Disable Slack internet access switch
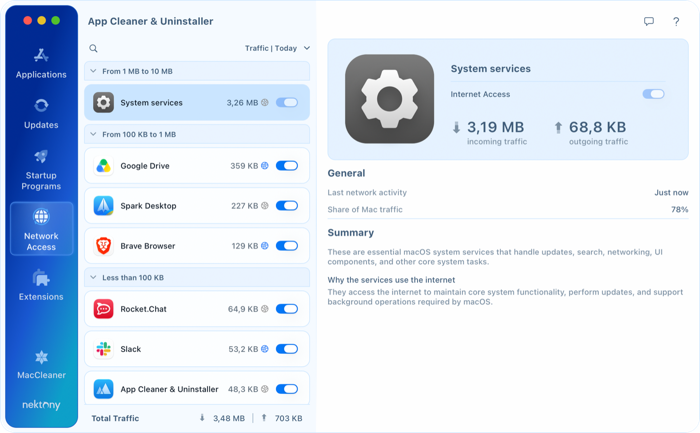This screenshot has width=700, height=433. (x=287, y=349)
